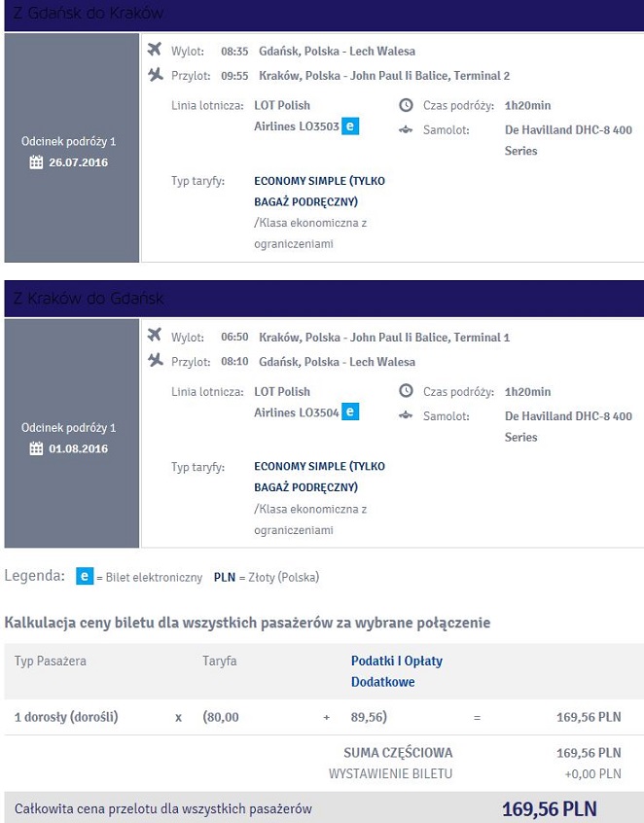The height and width of the screenshot is (823, 644).
Task: Click the arrival plane icon for 09:55 Kraków
Action: click(x=156, y=74)
